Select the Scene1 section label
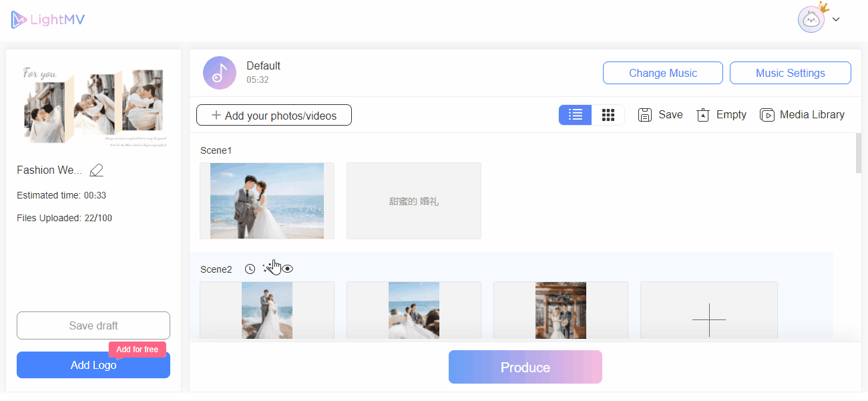This screenshot has height=401, width=868. [x=215, y=150]
